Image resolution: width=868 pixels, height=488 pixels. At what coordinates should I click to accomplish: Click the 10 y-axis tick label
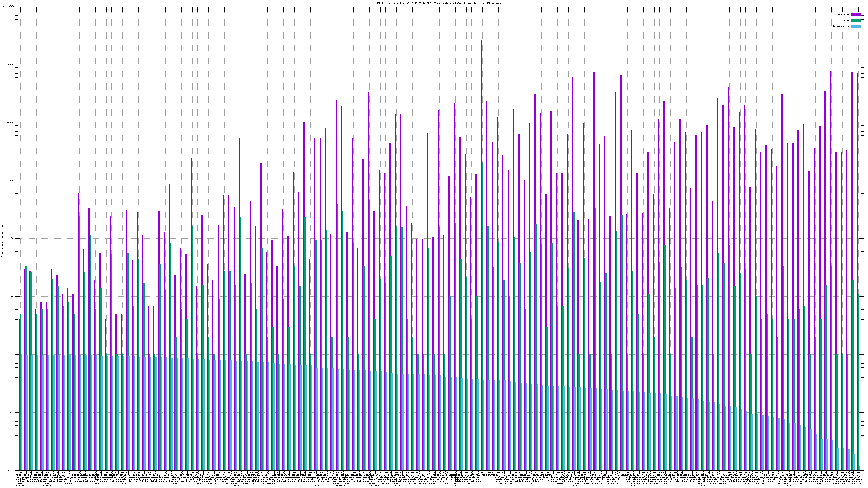click(12, 296)
